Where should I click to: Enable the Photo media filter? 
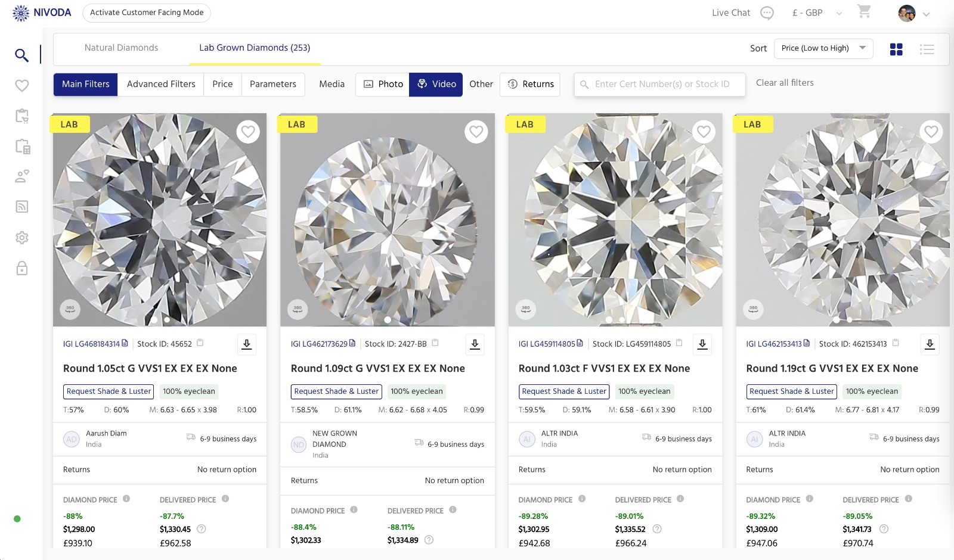pos(382,84)
